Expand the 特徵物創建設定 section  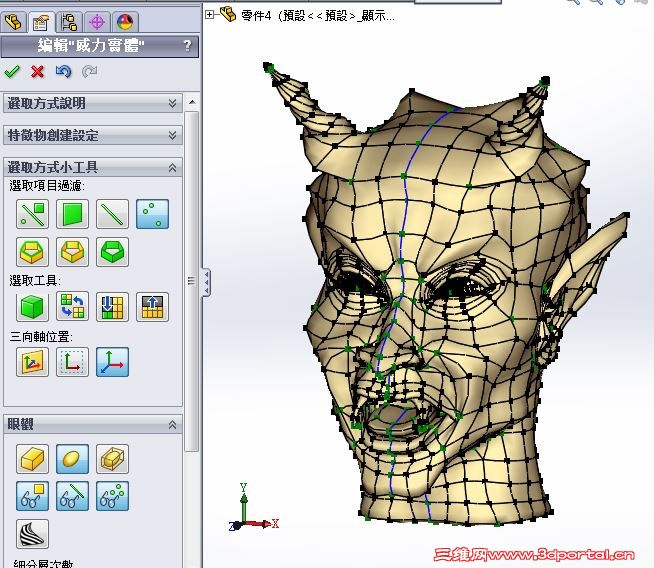(93, 135)
